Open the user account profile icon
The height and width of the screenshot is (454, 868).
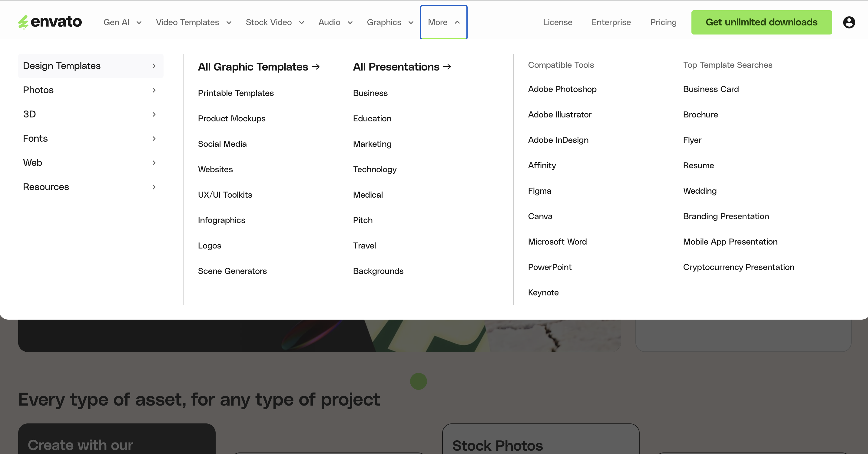[849, 22]
